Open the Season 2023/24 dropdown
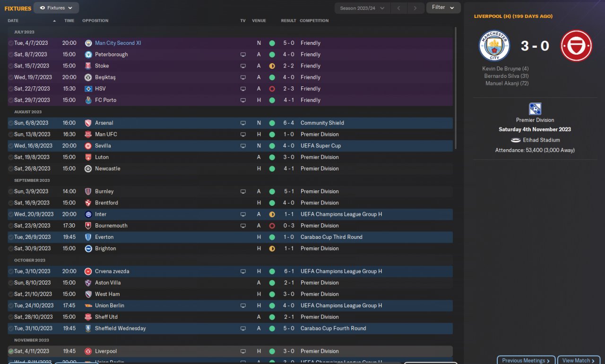Viewport: 605px width, 364px height. [x=363, y=8]
